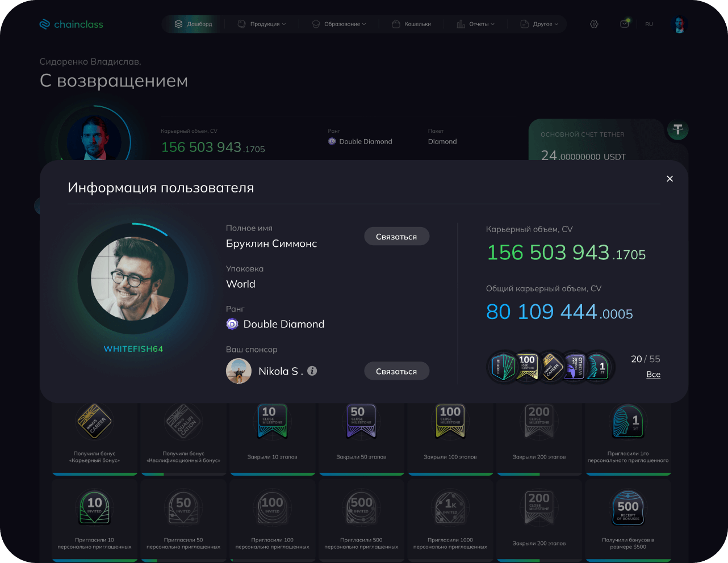Screen dimensions: 728x563
Task: Click Связаться next to Бруклин Симмонс
Action: coord(396,237)
